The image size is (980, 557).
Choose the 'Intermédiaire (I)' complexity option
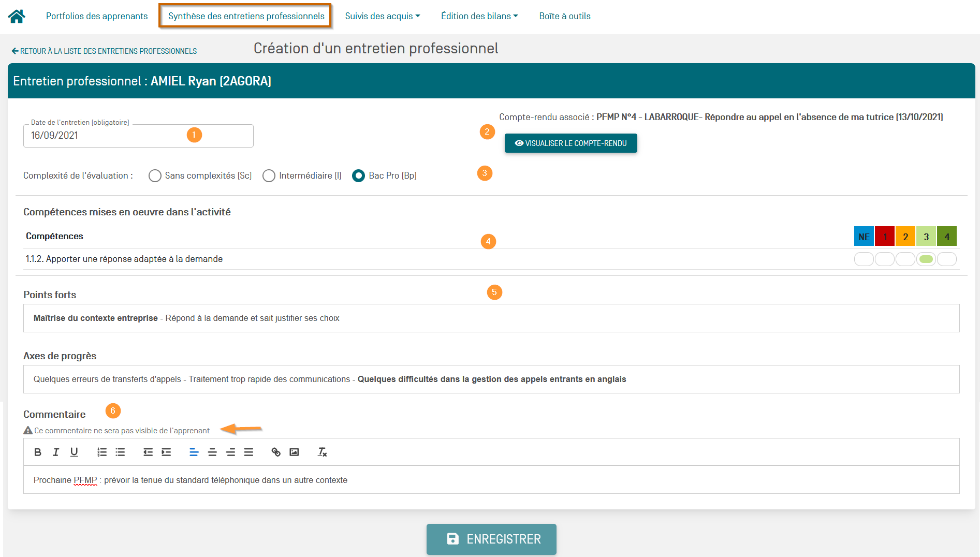pyautogui.click(x=269, y=176)
